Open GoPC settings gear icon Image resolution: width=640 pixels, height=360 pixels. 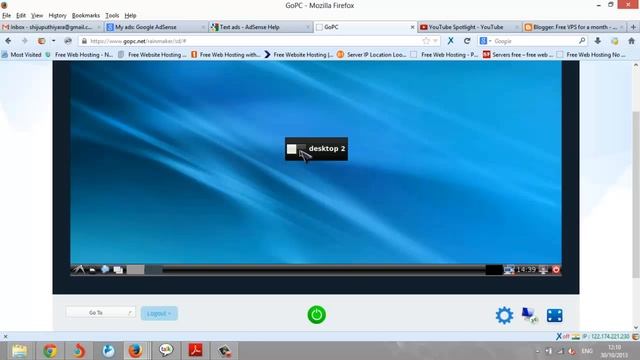[504, 316]
